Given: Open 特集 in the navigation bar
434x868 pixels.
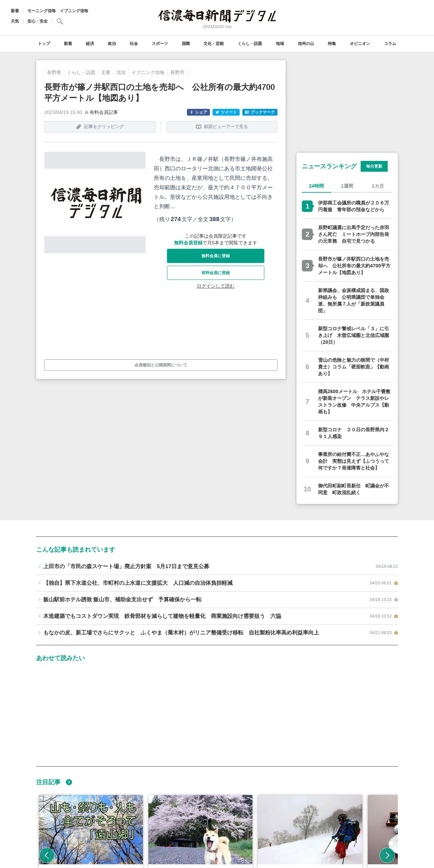Looking at the screenshot, I should tap(332, 44).
